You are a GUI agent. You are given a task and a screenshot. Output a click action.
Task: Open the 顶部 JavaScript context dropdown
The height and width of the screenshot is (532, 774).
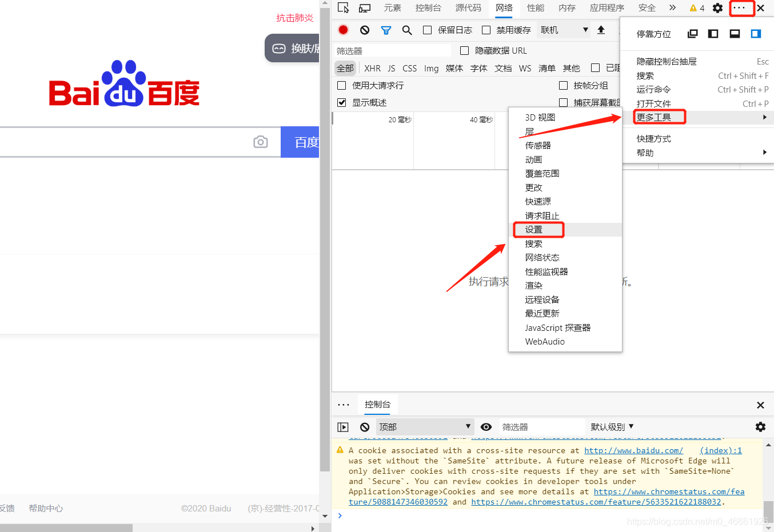tap(424, 426)
